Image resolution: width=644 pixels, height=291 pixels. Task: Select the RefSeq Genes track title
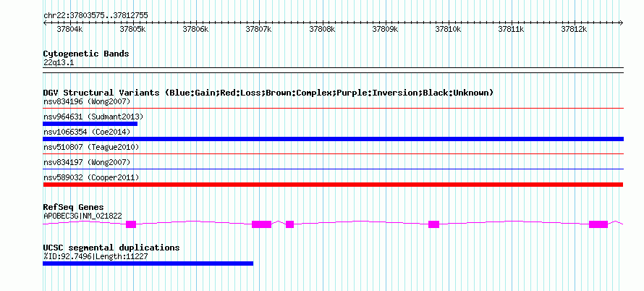click(74, 207)
